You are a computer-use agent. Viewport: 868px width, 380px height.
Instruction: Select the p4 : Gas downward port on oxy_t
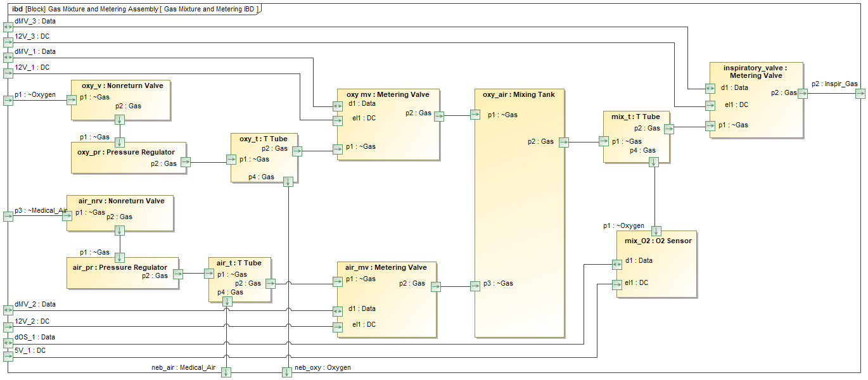tap(287, 181)
